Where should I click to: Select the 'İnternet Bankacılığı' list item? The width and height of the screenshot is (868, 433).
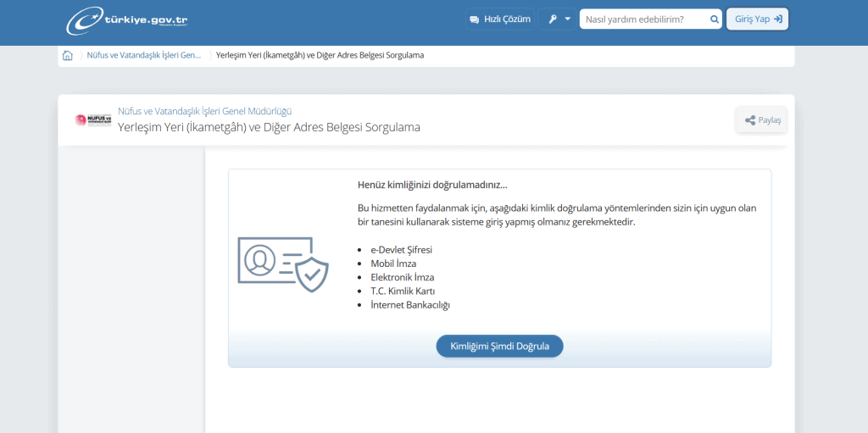click(x=410, y=305)
